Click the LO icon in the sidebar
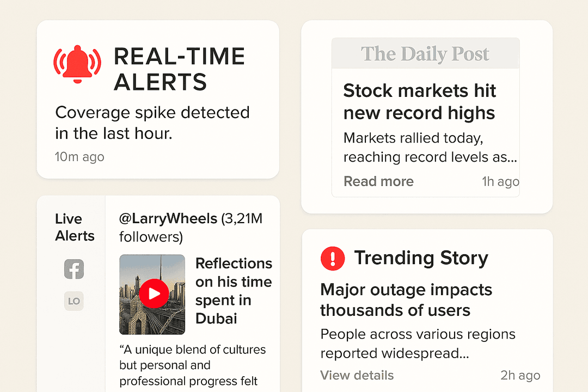Screen dimensions: 588x392 [74, 301]
